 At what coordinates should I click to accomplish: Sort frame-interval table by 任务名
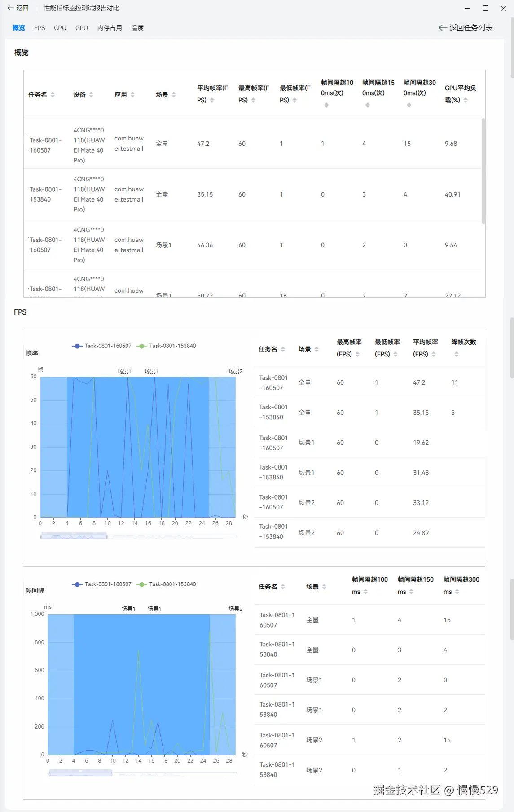click(x=283, y=587)
